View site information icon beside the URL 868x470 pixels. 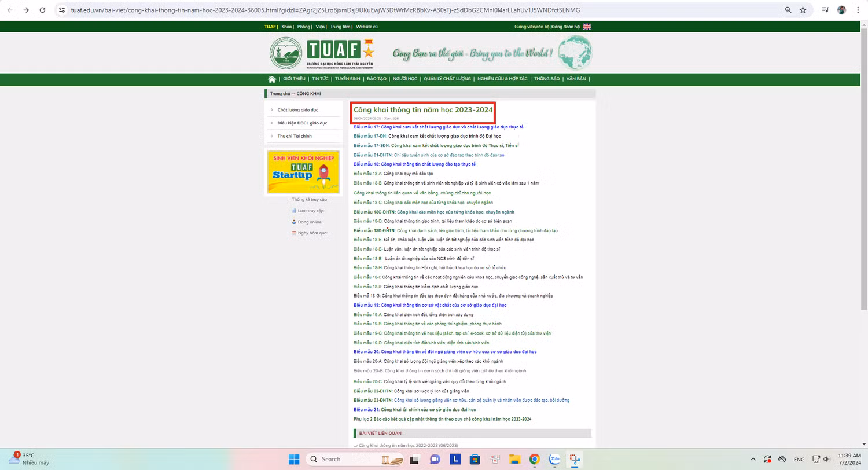click(x=62, y=10)
